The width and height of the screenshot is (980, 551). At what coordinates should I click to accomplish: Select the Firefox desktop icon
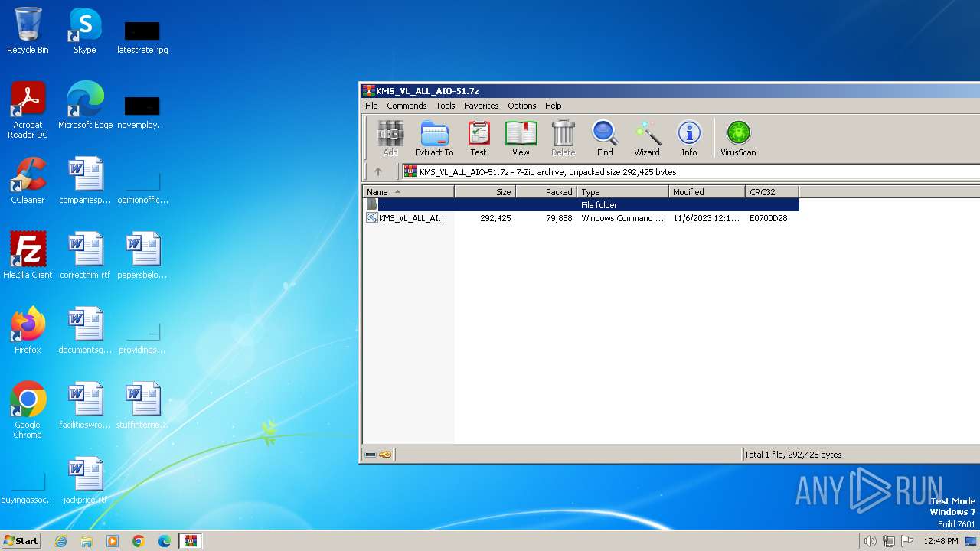pyautogui.click(x=28, y=331)
